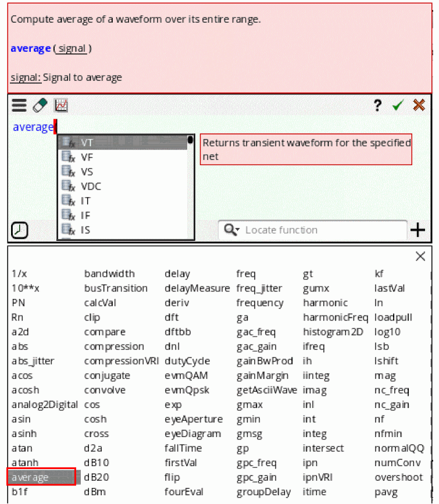Select IT in autocomplete list
439x504 pixels.
pyautogui.click(x=122, y=201)
